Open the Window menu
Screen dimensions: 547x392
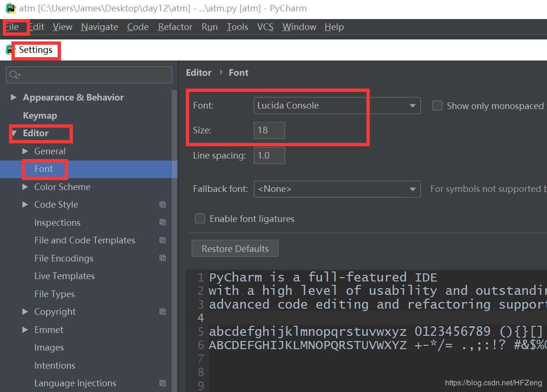[299, 27]
